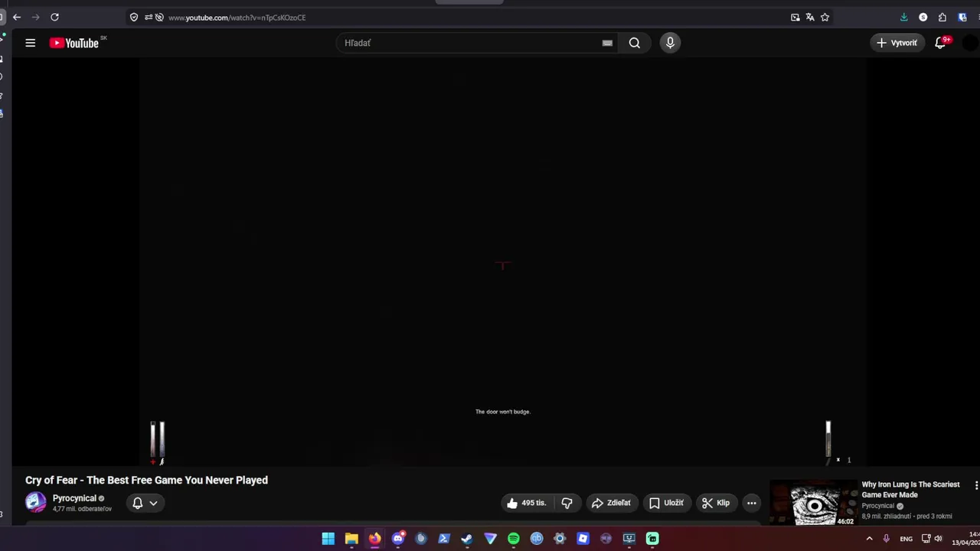Open the three-dot more actions menu
Viewport: 980px width, 551px height.
click(x=752, y=503)
